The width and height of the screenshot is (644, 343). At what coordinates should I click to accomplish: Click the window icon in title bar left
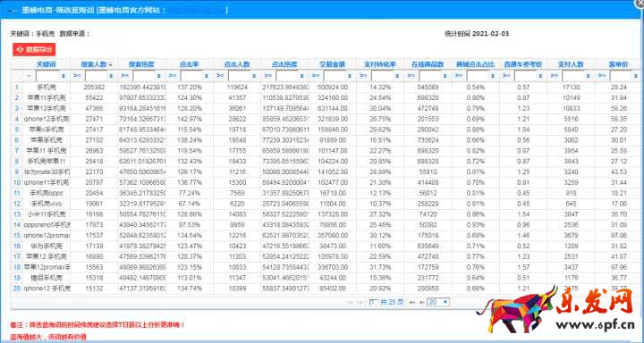point(12,11)
